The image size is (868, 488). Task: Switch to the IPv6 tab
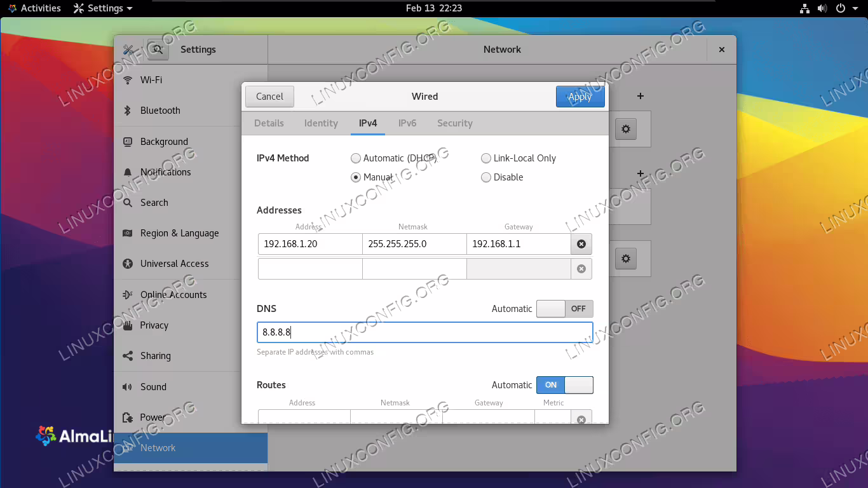click(x=407, y=123)
